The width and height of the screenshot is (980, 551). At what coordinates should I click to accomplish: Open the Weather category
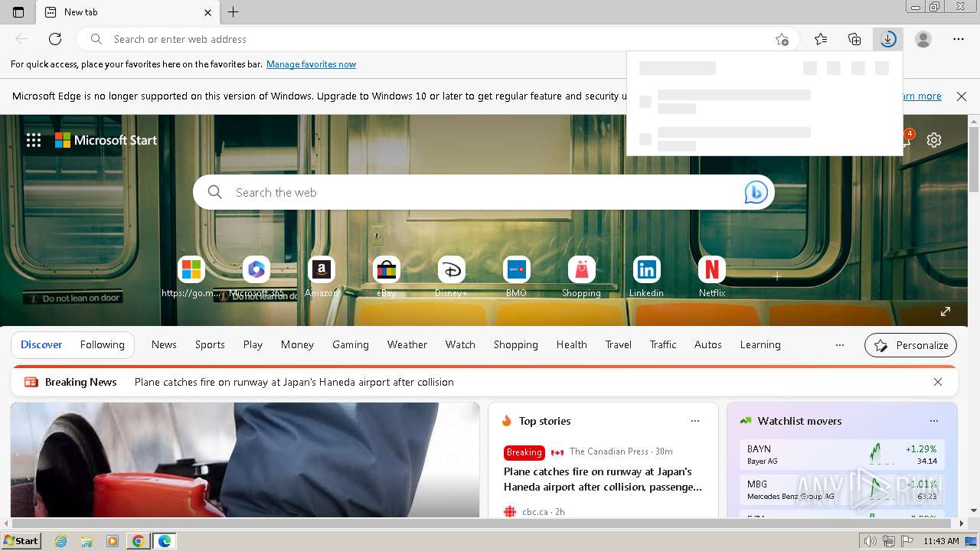pyautogui.click(x=407, y=344)
